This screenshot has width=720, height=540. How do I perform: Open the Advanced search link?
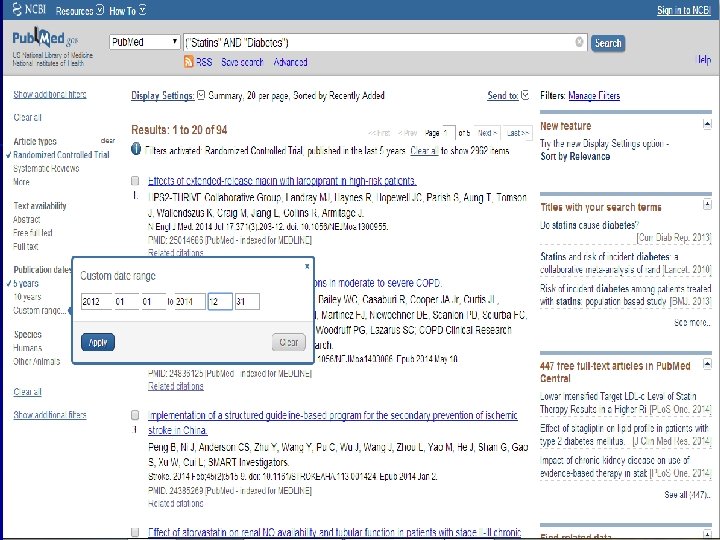[290, 62]
